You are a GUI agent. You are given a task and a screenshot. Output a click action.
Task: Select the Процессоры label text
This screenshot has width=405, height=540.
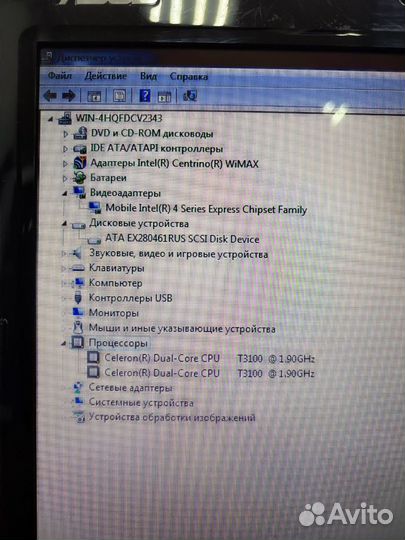pos(118,343)
